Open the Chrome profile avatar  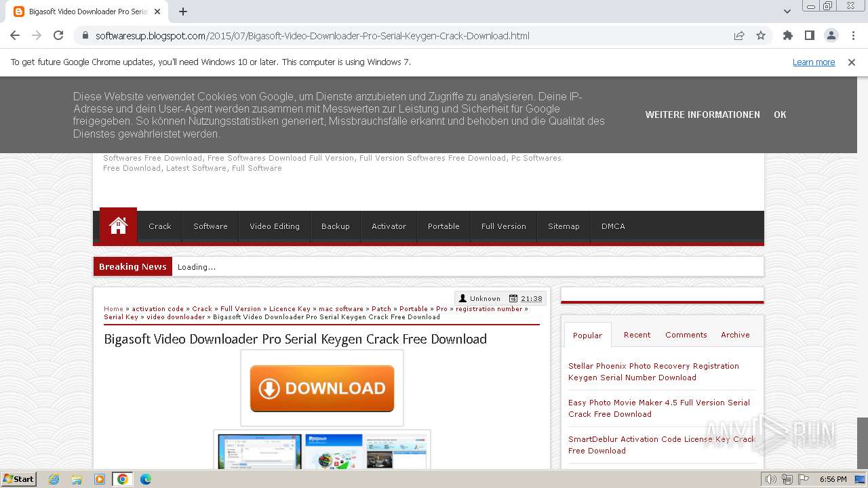coord(831,35)
